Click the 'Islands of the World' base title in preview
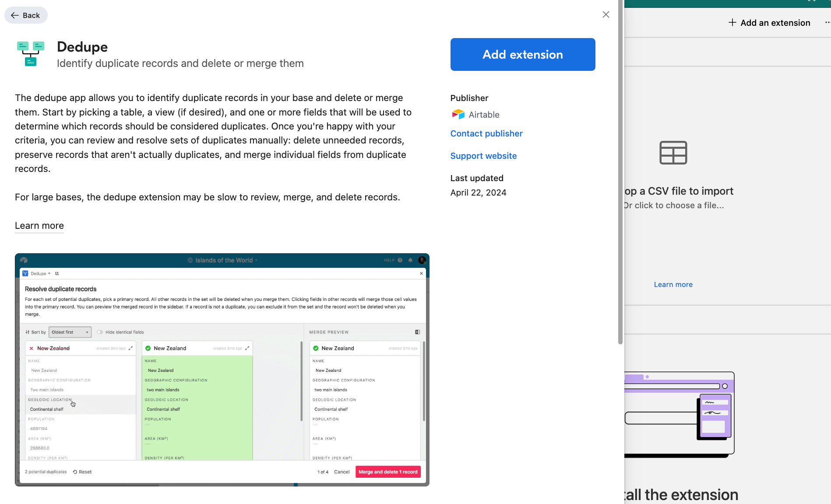The height and width of the screenshot is (504, 831). coord(224,260)
